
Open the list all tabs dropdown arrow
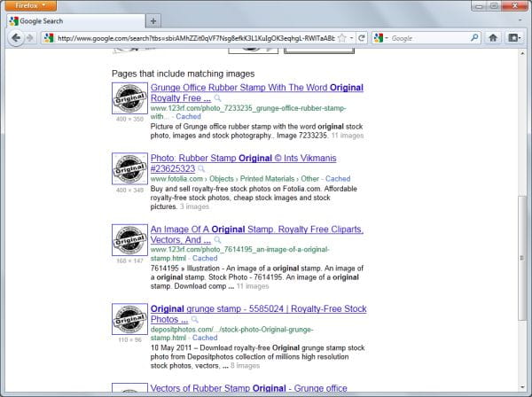(520, 20)
